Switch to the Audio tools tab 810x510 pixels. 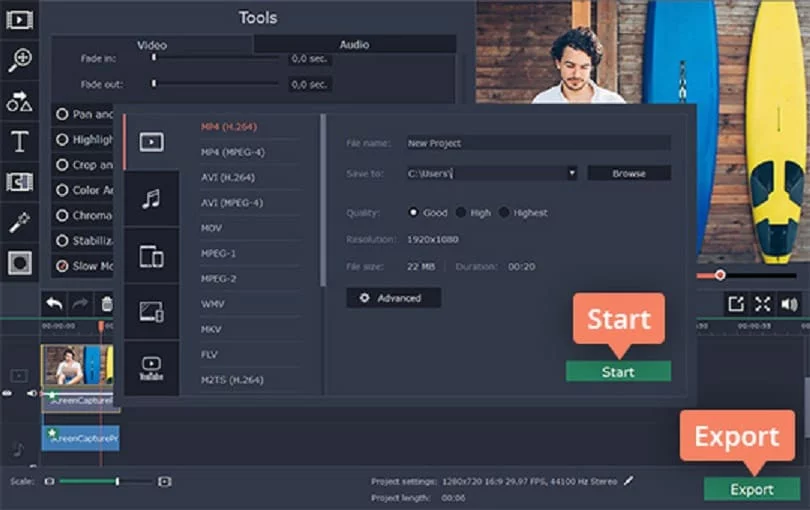tap(354, 44)
